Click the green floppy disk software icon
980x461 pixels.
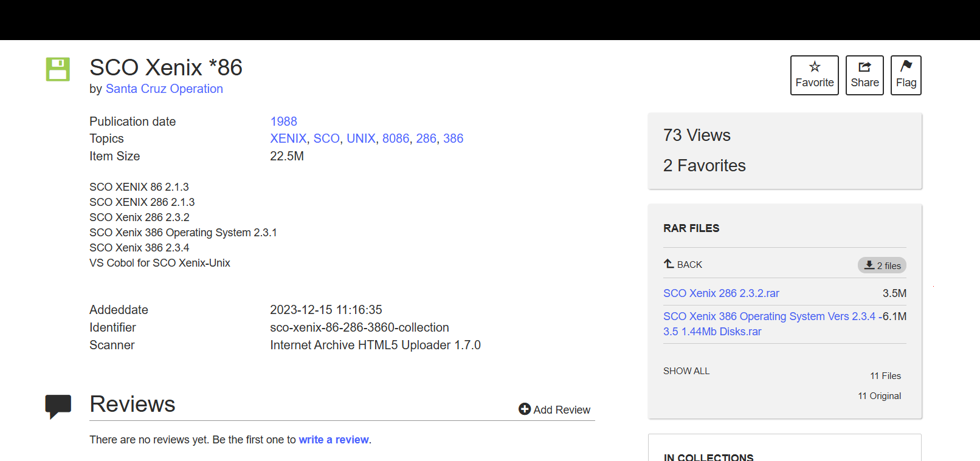click(x=58, y=69)
